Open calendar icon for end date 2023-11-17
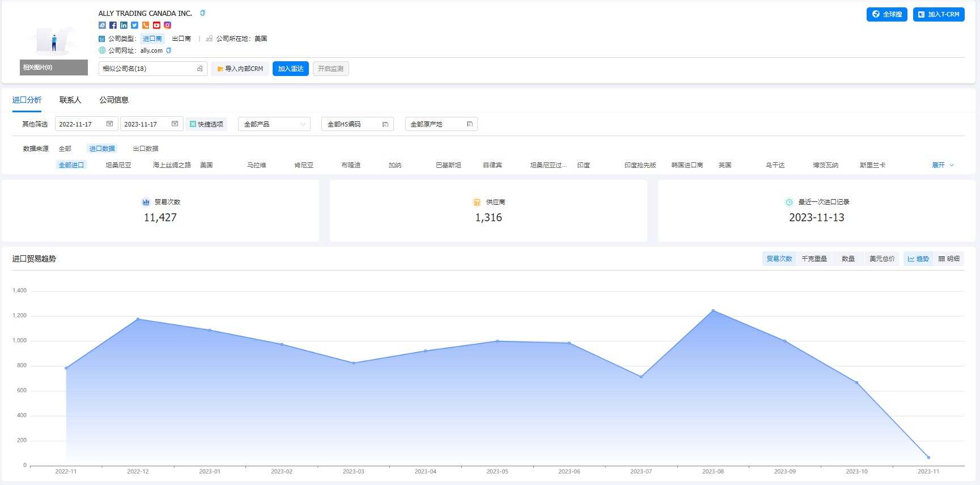 (x=175, y=124)
